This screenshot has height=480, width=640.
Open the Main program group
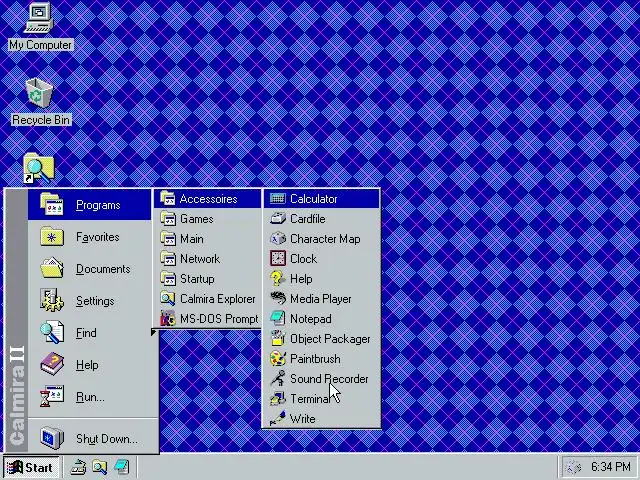208,239
